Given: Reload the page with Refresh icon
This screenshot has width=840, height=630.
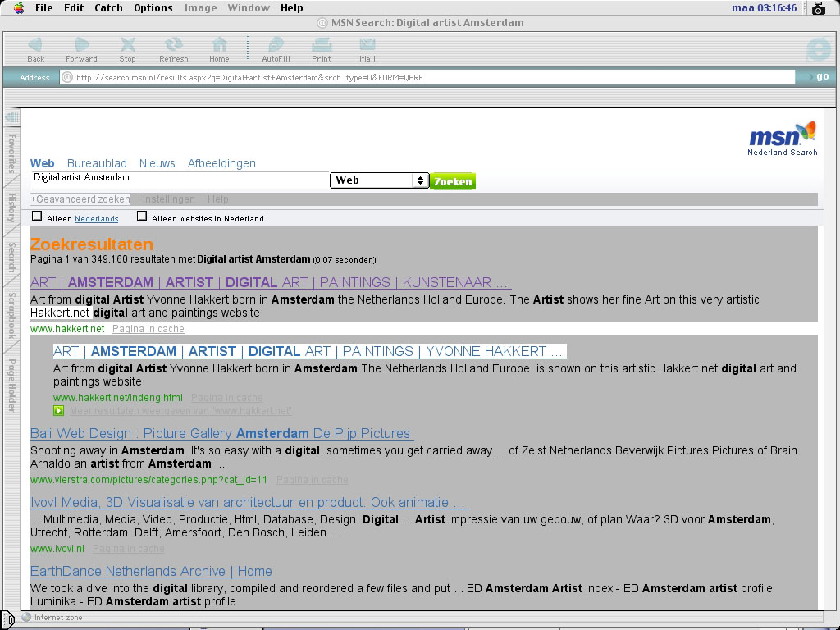Looking at the screenshot, I should (174, 49).
